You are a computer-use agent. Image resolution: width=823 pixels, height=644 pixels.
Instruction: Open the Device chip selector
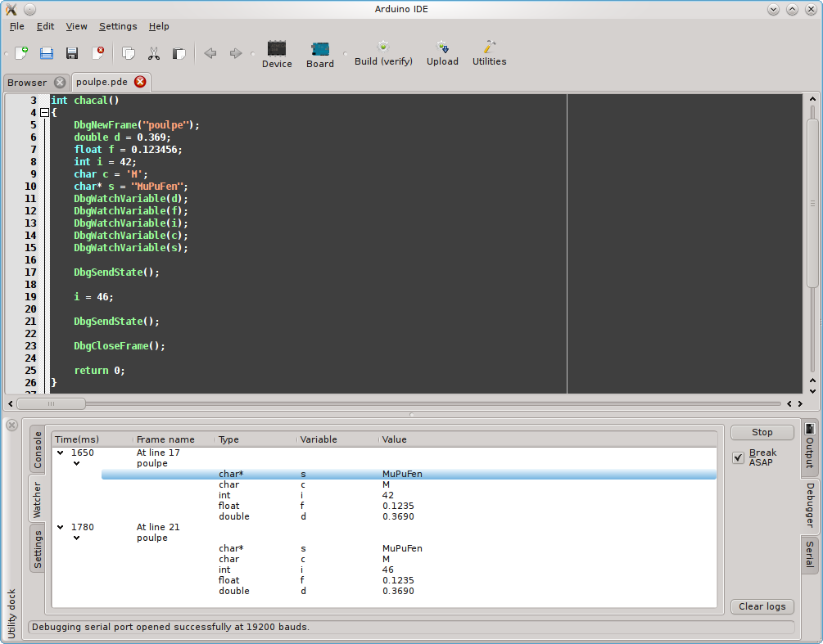(277, 54)
